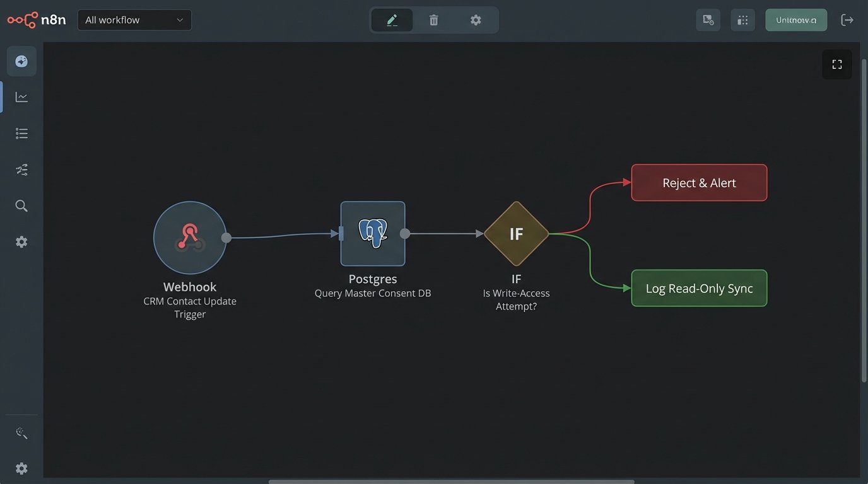Open workflow settings gear in top toolbar
Image resolution: width=868 pixels, height=484 pixels.
[476, 20]
